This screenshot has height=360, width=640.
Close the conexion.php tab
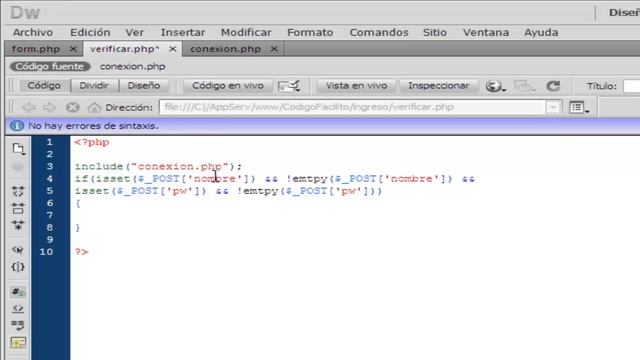pos(274,49)
